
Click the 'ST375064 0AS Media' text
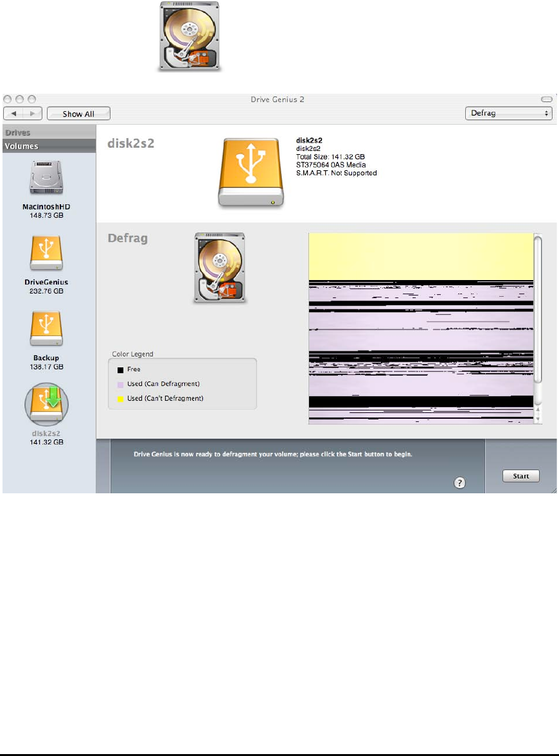(x=331, y=165)
